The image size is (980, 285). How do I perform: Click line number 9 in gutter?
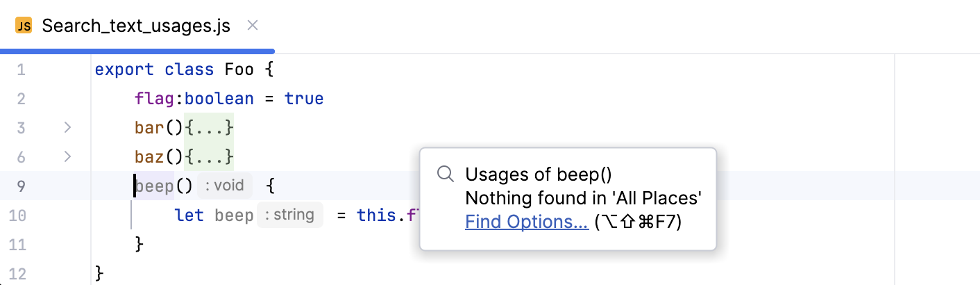(x=20, y=186)
